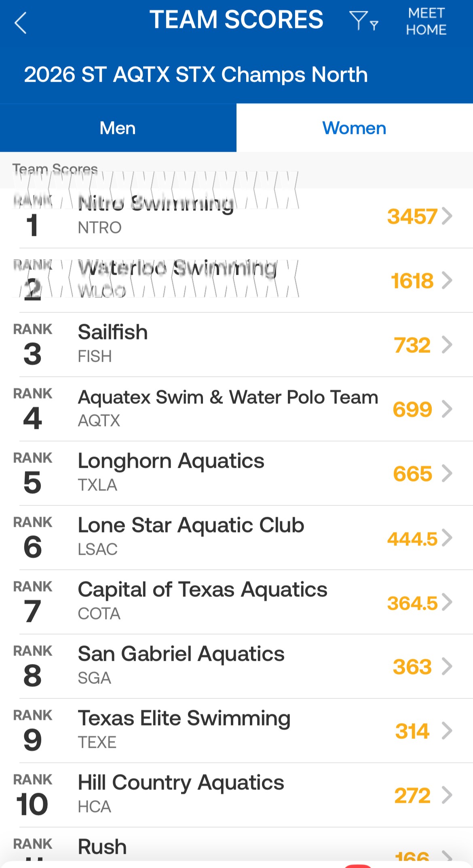
Task: Tap chevron next to Sailfish score 732
Action: 447,345
